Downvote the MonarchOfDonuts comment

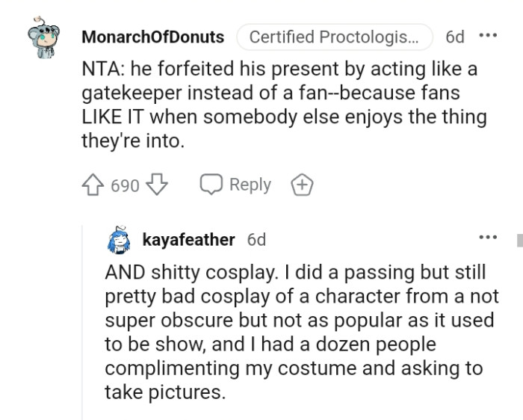158,185
